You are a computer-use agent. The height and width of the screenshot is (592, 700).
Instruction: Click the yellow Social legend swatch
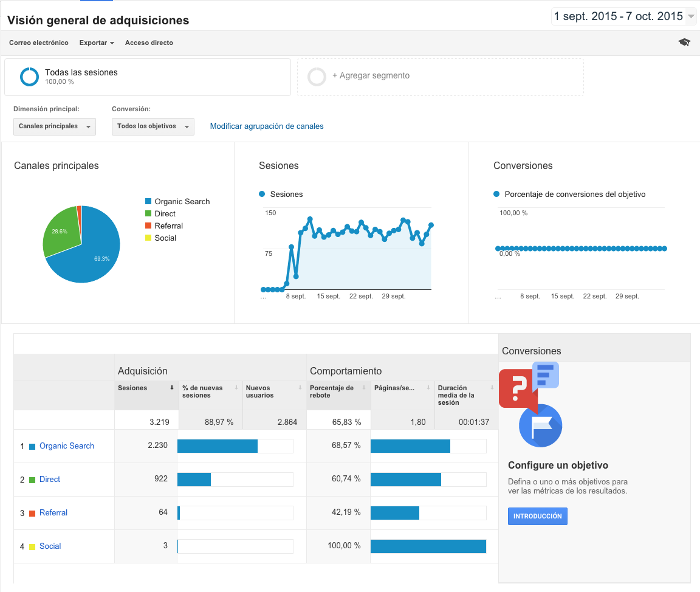click(x=148, y=238)
